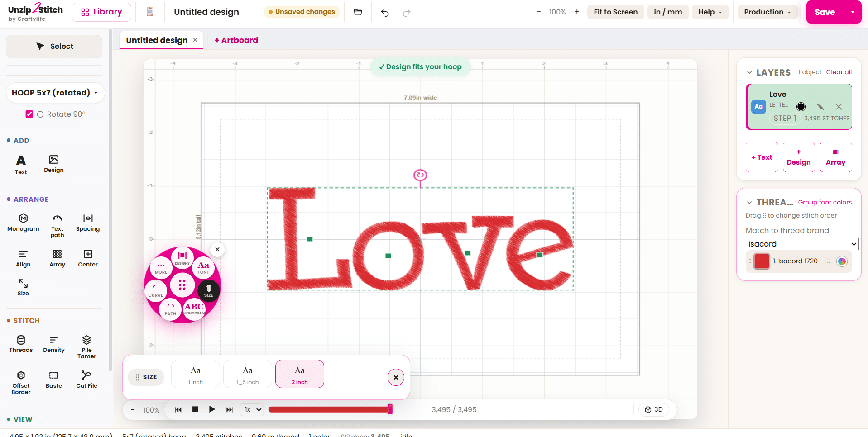Select the Baste stitch tool
This screenshot has height=437, width=868.
(x=54, y=380)
